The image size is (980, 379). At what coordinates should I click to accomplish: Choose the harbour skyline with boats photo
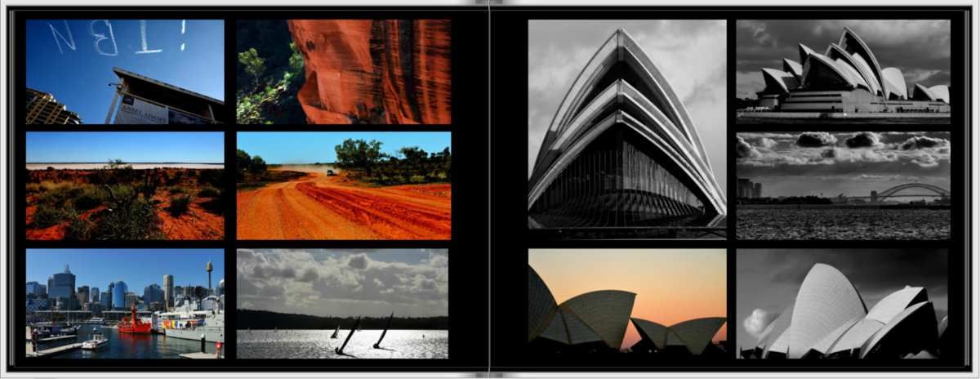point(125,304)
